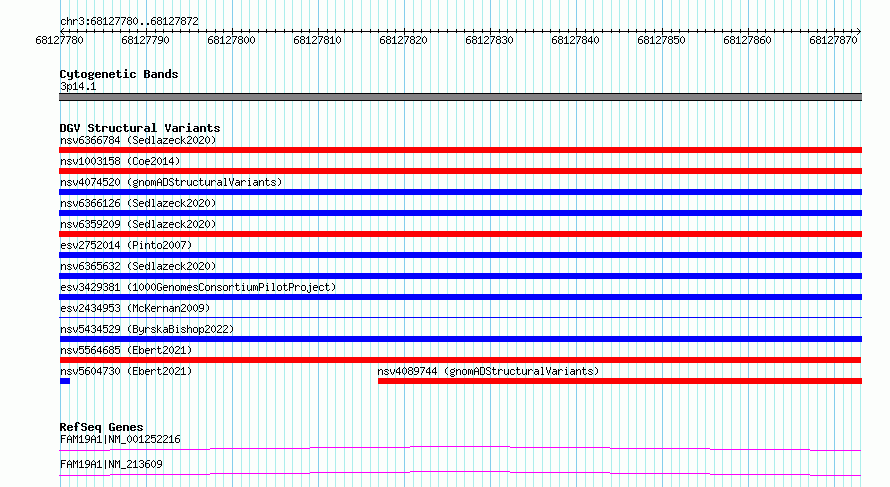Select nsv6366126 (Sedlazeck2020) label
Viewport: 890px width, 487px height.
click(138, 203)
